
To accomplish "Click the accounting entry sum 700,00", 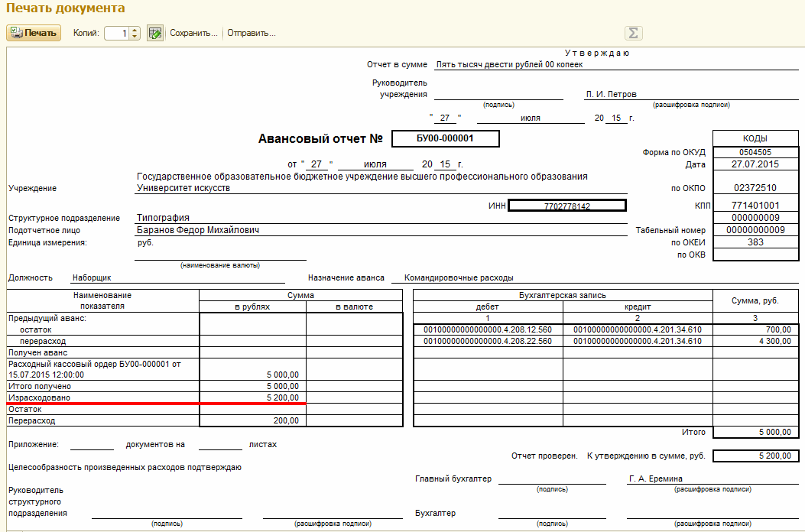I will click(x=756, y=329).
